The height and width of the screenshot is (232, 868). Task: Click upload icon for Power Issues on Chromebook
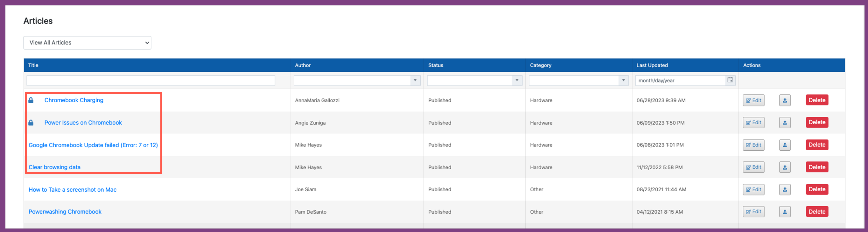[x=785, y=123]
